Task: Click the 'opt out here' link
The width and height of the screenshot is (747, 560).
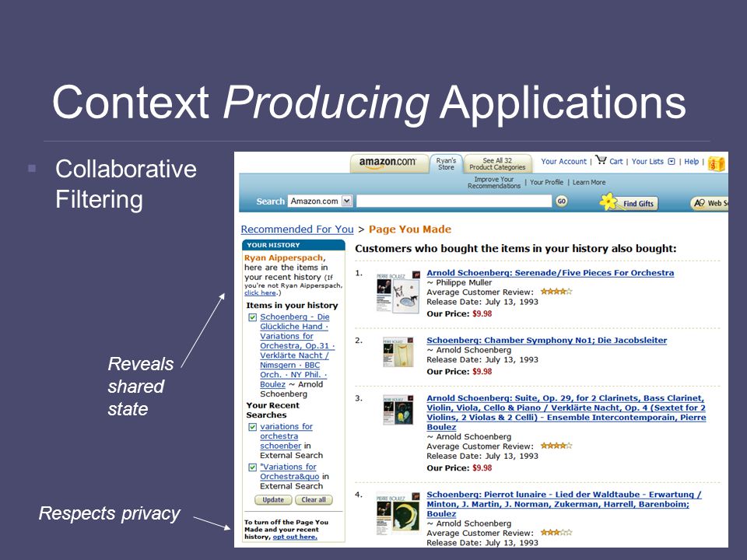Action: 295,537
